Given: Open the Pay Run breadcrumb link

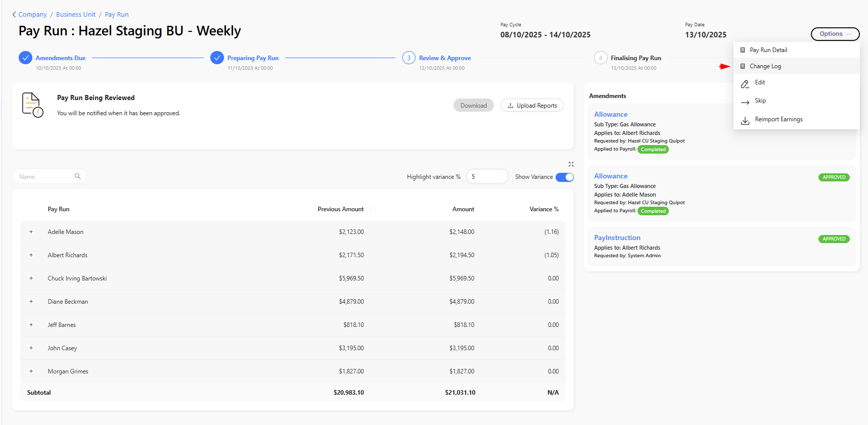Looking at the screenshot, I should coord(117,15).
